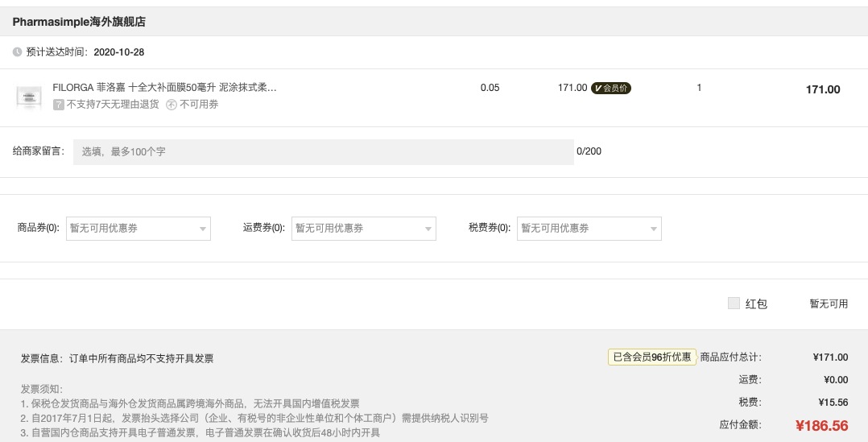Viewport: 868px width, 442px height.
Task: Click the 发票信息 invoice notice line
Action: tap(117, 358)
